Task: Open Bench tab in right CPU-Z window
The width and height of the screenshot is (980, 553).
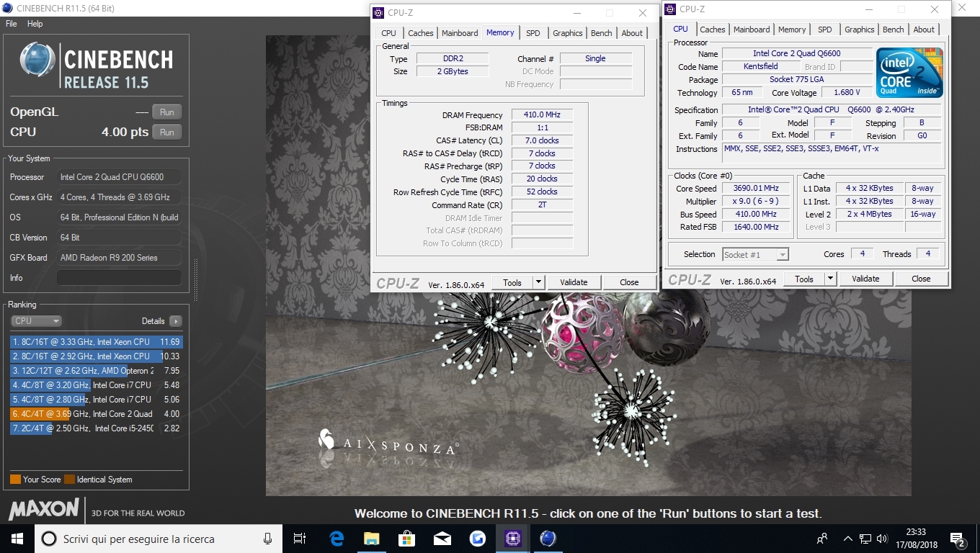Action: 894,30
